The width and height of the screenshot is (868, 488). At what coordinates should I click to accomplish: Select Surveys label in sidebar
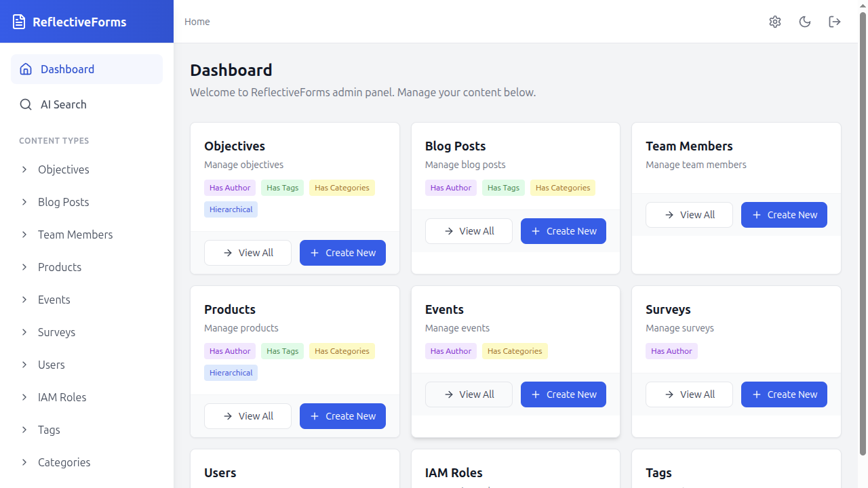click(57, 332)
